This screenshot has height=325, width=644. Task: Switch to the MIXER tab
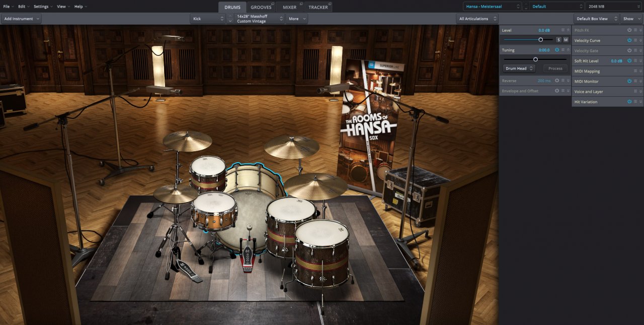290,7
